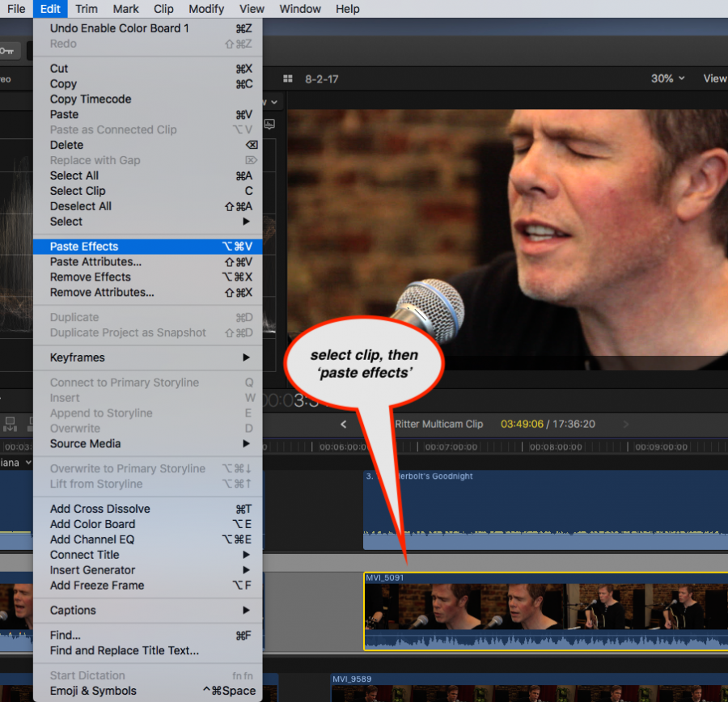The image size is (728, 702).
Task: Go forward in timeline history arrow
Action: coord(625,424)
